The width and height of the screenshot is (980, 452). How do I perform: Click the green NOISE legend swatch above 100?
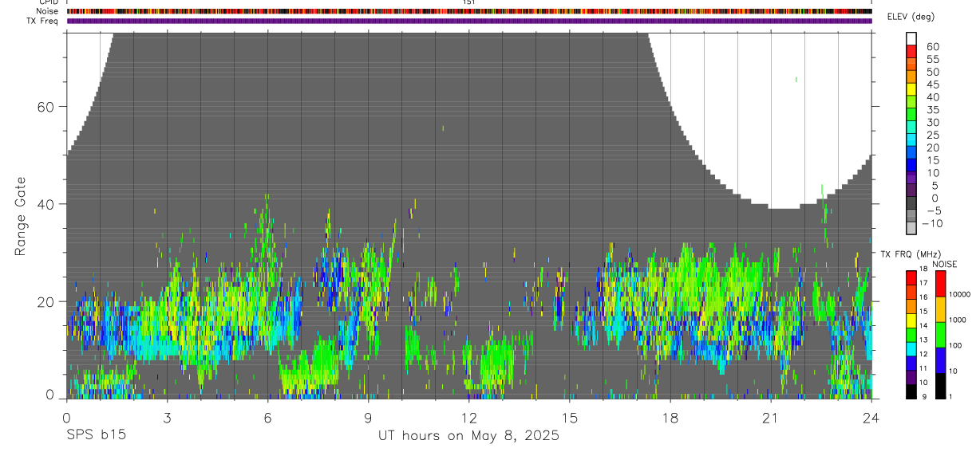tap(940, 334)
